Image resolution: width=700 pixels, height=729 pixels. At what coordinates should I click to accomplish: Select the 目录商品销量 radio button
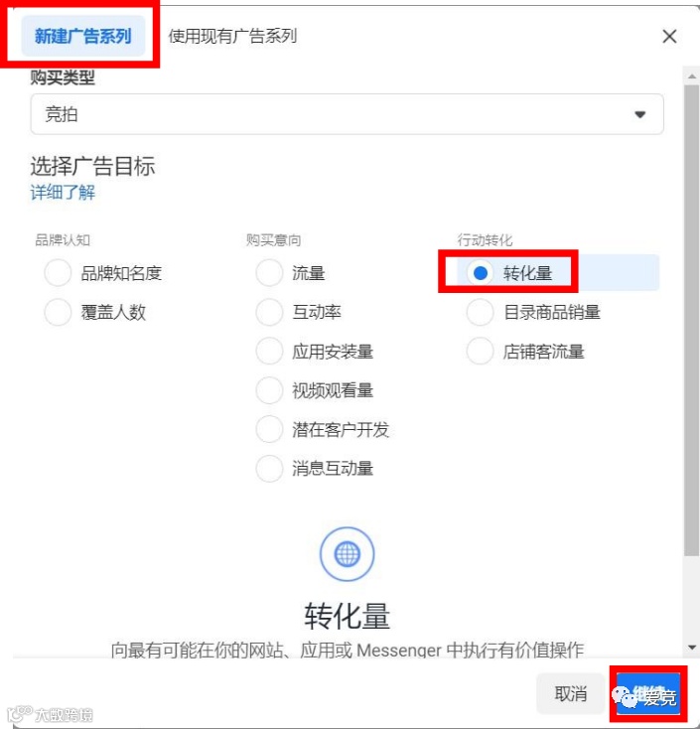(x=480, y=312)
